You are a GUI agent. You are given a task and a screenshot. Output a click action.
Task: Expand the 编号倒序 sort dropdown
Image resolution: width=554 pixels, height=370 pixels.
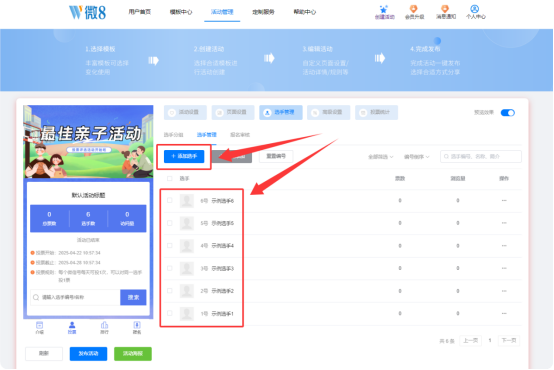pyautogui.click(x=417, y=157)
